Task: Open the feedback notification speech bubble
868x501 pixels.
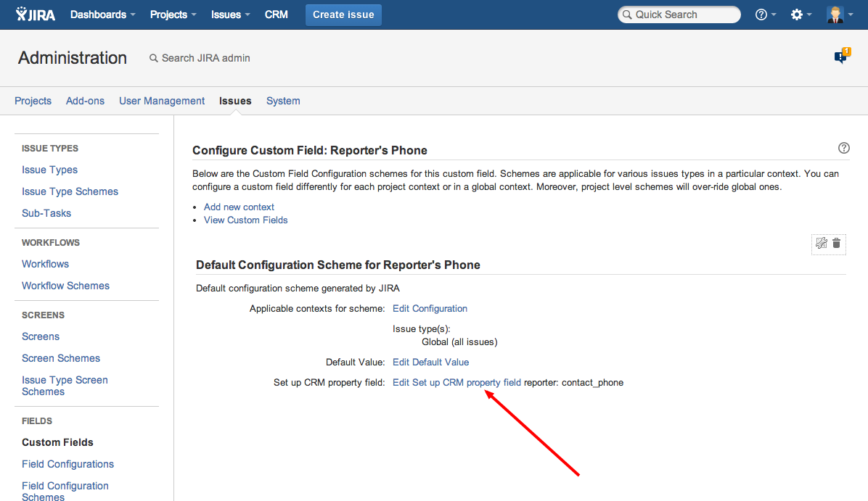Action: (842, 57)
